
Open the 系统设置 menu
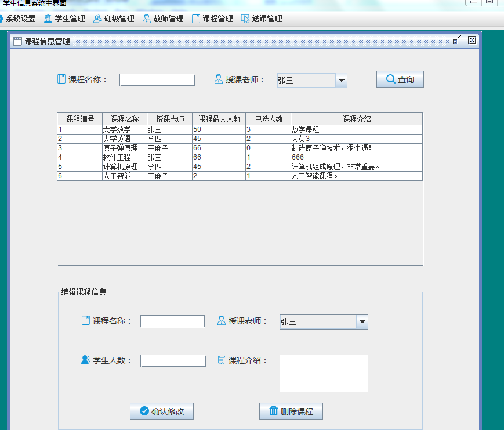point(17,19)
